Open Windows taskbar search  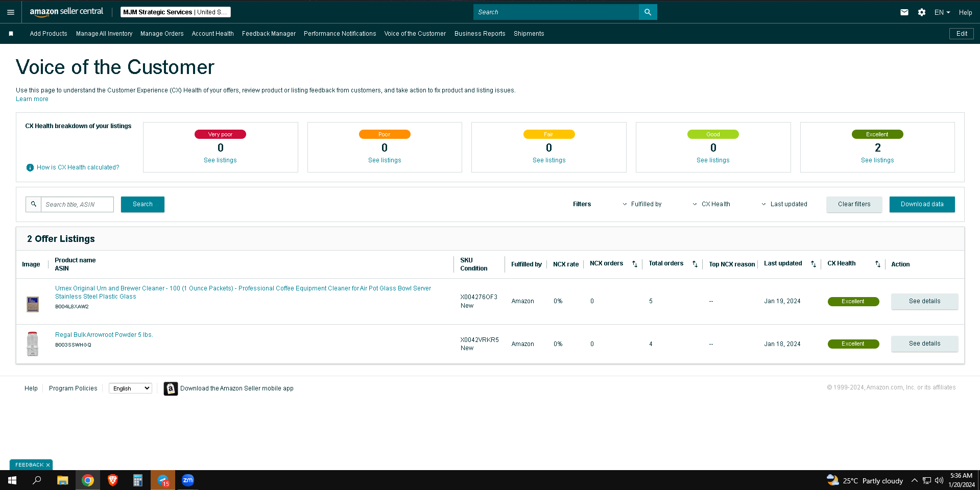(x=37, y=480)
